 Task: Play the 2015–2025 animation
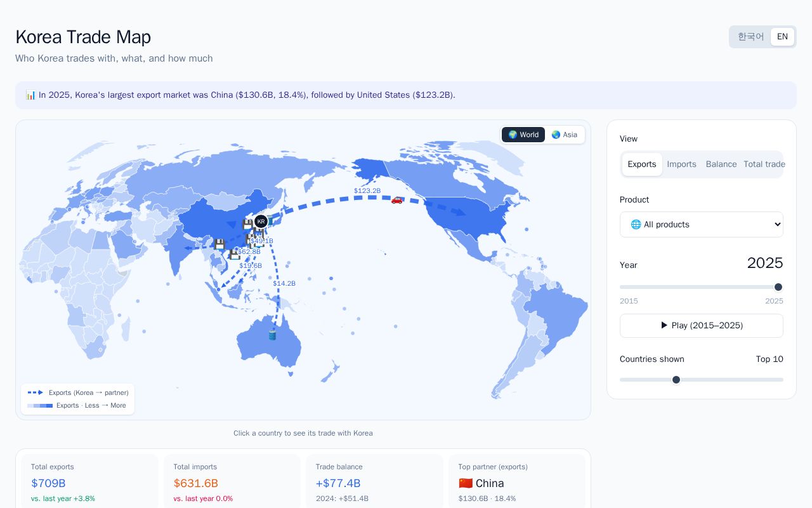(702, 326)
